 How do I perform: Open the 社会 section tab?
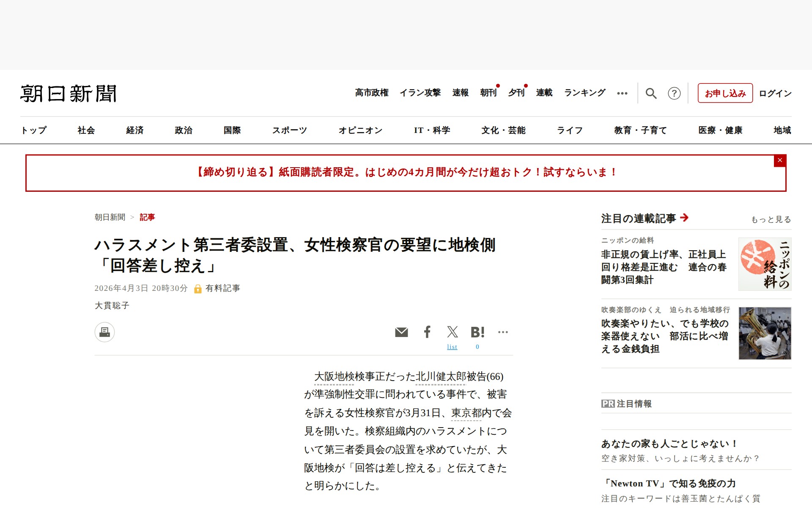(x=86, y=130)
